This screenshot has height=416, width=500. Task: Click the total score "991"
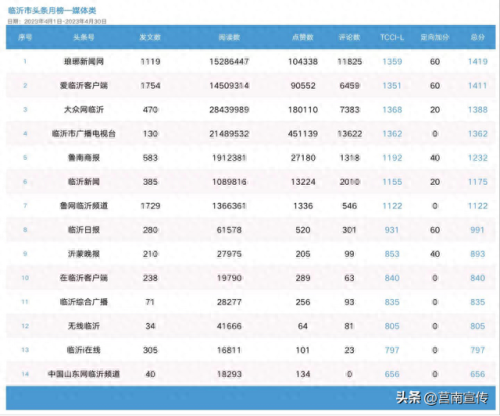click(478, 230)
